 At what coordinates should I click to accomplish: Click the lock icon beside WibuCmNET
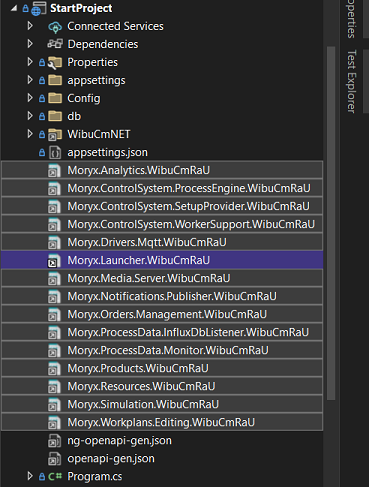[42, 134]
